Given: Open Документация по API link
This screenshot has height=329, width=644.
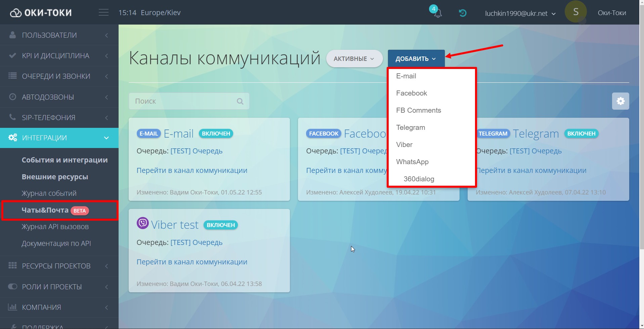Looking at the screenshot, I should [56, 243].
